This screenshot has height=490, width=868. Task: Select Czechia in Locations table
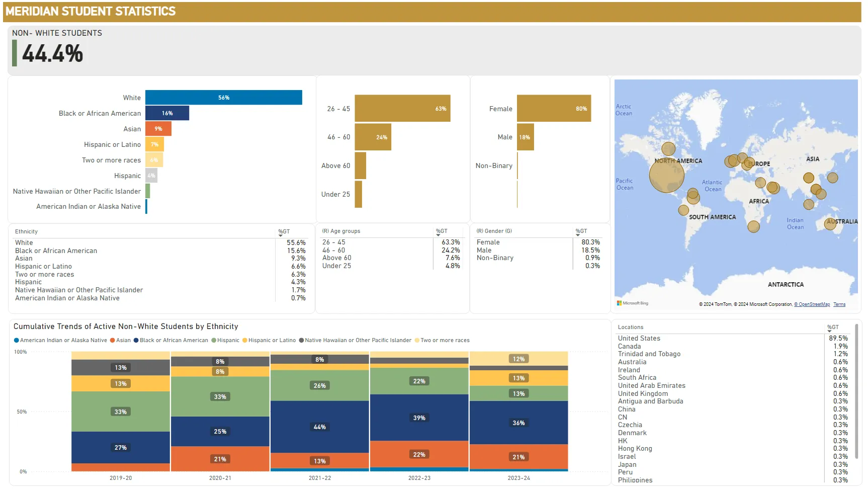tap(733, 425)
